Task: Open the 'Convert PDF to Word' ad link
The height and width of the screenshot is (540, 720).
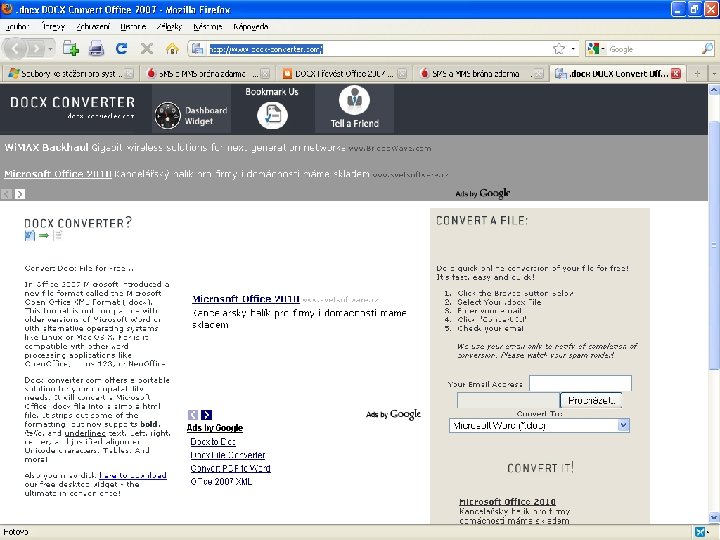Action: click(x=231, y=468)
